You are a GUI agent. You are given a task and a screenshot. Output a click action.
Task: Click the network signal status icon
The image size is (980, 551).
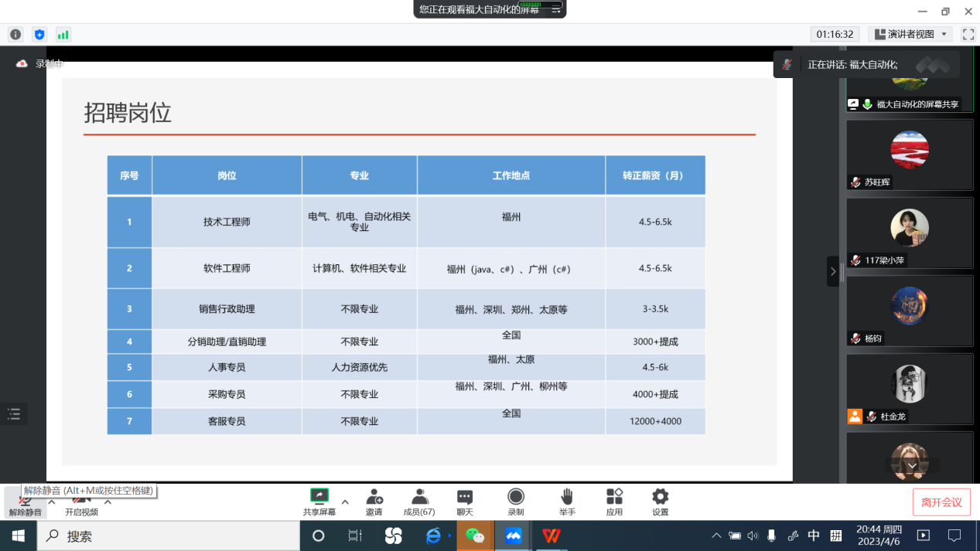[63, 35]
